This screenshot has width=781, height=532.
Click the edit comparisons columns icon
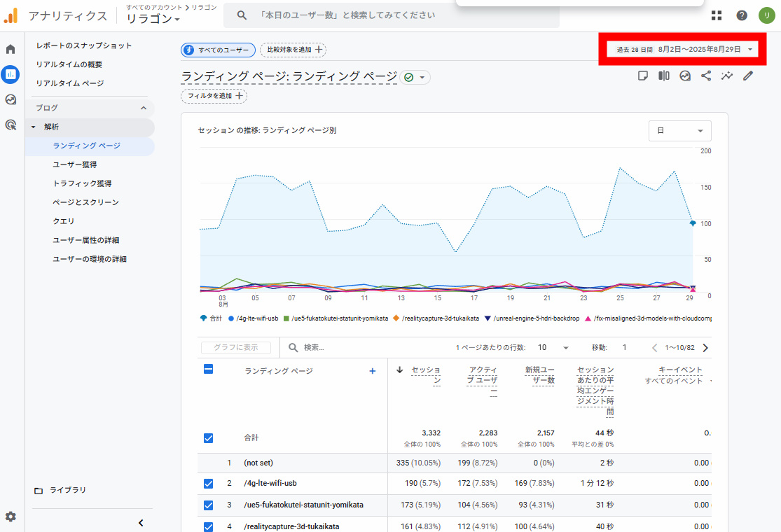pos(663,76)
